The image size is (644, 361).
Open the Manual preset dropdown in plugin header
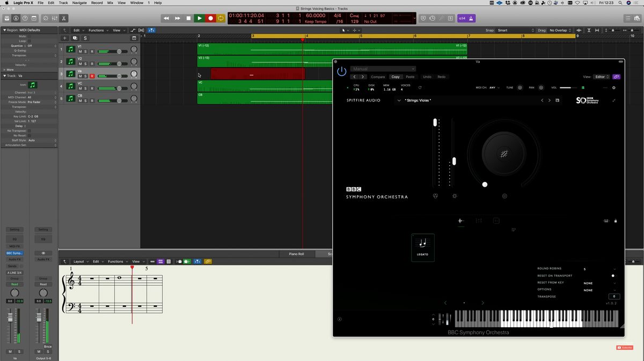coord(383,69)
